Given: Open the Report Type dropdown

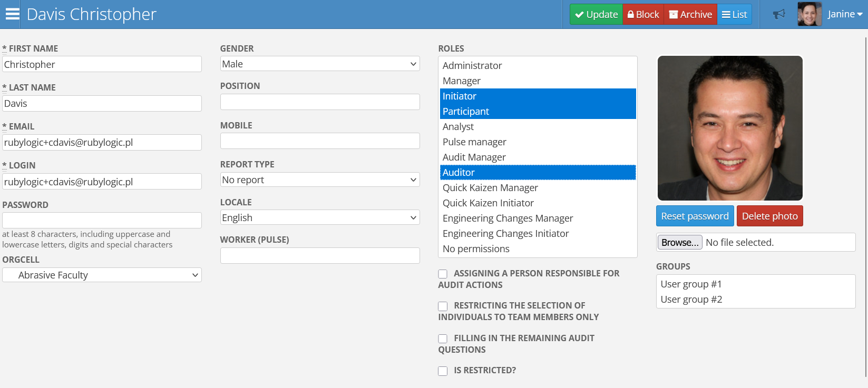Looking at the screenshot, I should click(x=319, y=180).
